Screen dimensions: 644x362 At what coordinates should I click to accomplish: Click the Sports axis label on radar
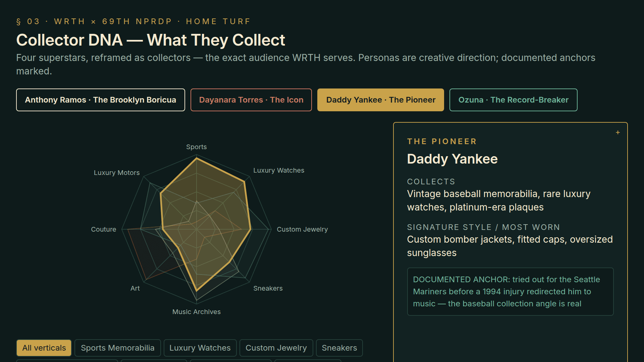pos(197,147)
